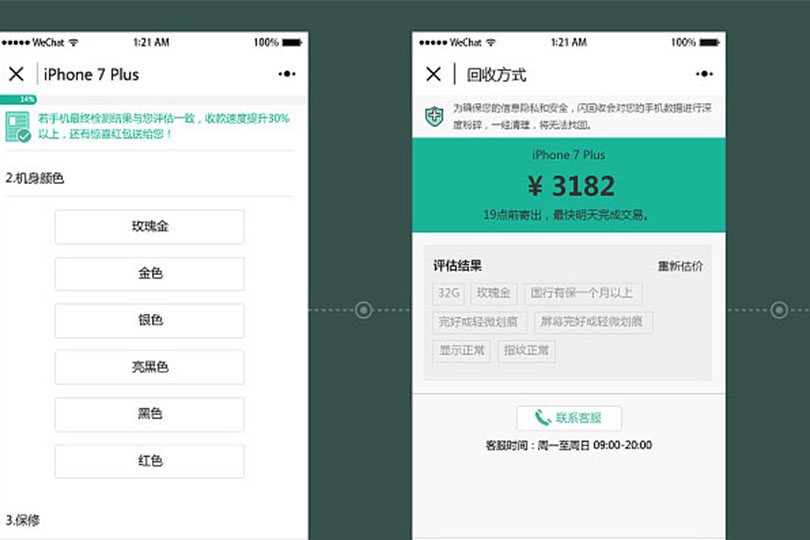Click the 19点前寄出 delivery notice
Screen dimensions: 810x540
(x=566, y=215)
